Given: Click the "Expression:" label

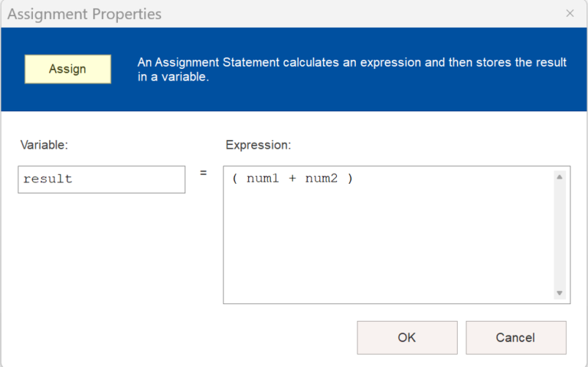Looking at the screenshot, I should click(258, 145).
